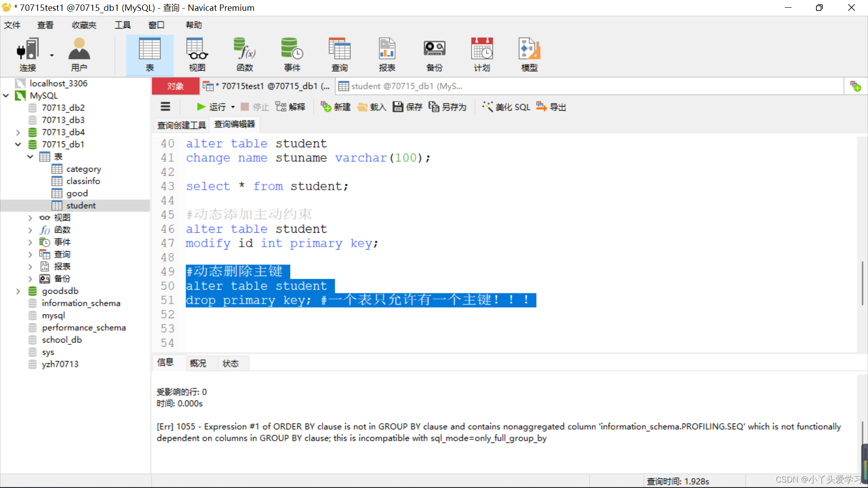
Task: Place cursor on editor line 53
Action: (x=520, y=328)
